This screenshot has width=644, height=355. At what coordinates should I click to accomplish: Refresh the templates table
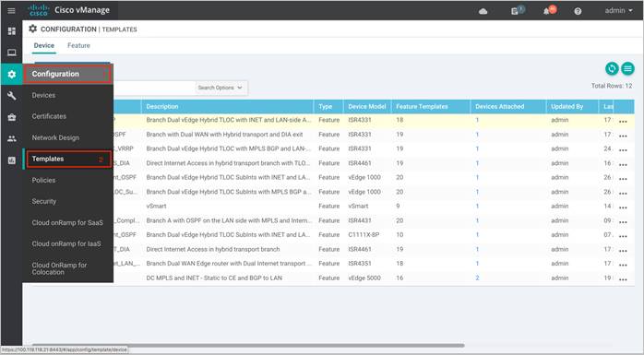[612, 68]
